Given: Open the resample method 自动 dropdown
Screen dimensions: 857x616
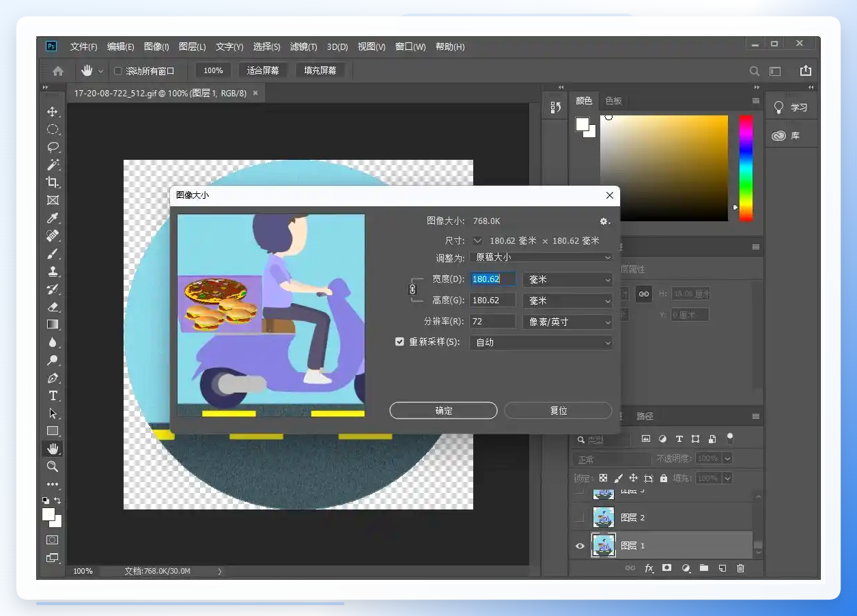Looking at the screenshot, I should [x=541, y=342].
